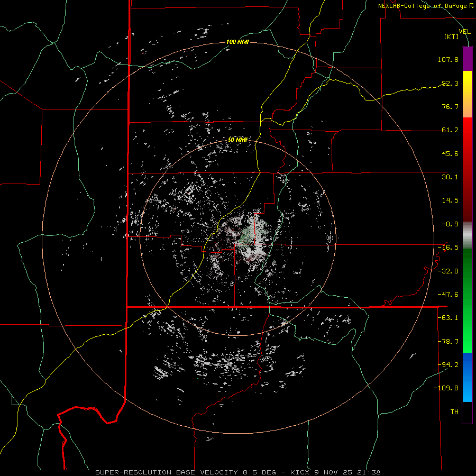The width and height of the screenshot is (476, 476).
Task: Click the blue segment of velocity color bar
Action: (x=467, y=377)
